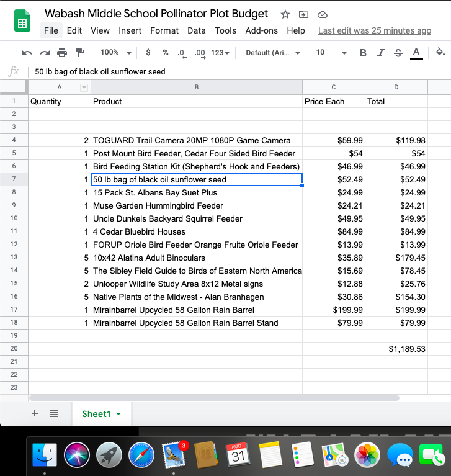Add a new sheet with plus button
This screenshot has width=451, height=476.
35,413
